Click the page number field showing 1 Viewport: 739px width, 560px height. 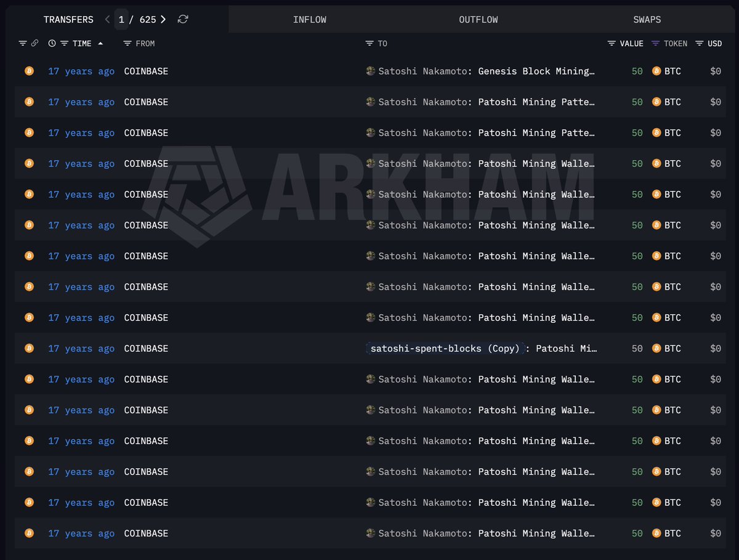click(x=121, y=19)
